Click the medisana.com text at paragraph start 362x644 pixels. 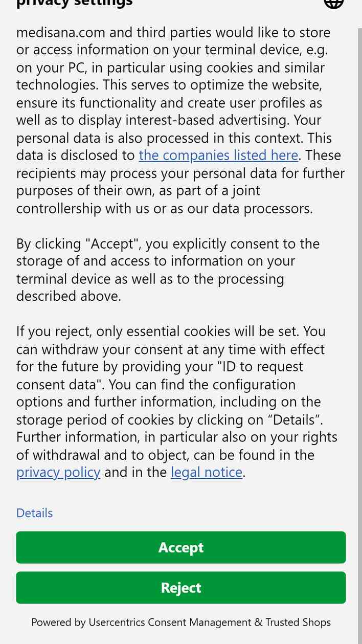tap(61, 33)
